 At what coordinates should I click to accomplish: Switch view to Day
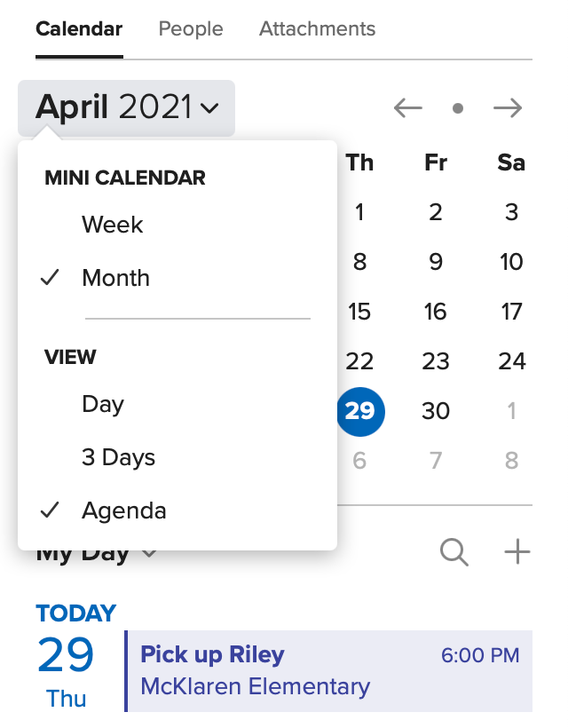point(103,405)
